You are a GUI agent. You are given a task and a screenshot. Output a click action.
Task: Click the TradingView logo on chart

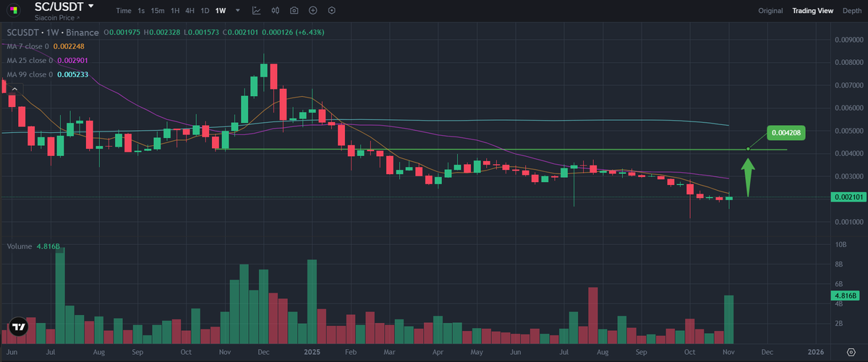(19, 327)
